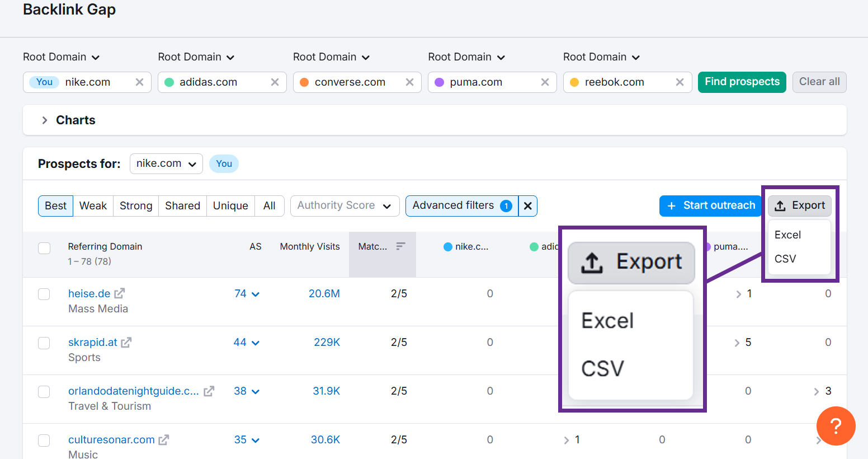
Task: Click the sort icon in Matches column
Action: pos(400,246)
